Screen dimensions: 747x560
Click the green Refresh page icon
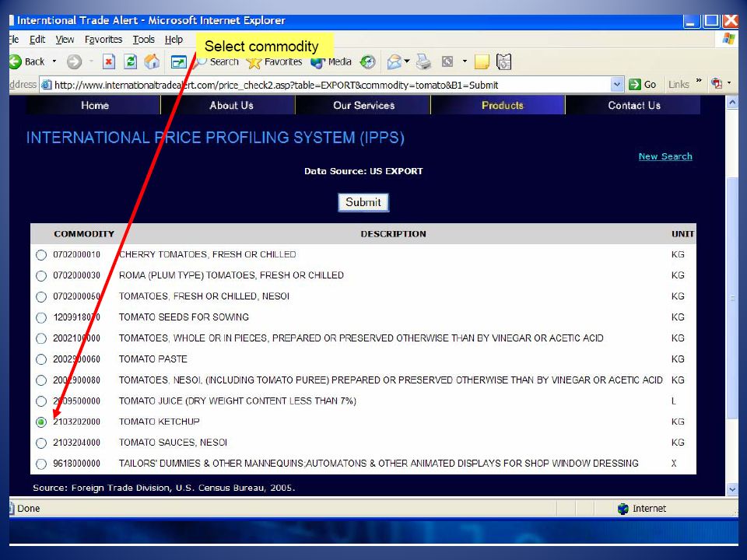click(x=130, y=61)
